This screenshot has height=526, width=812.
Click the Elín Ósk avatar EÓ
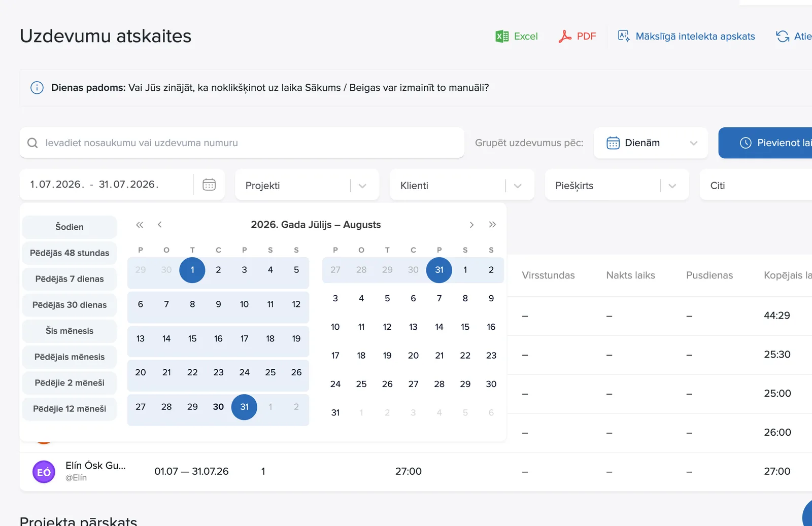pyautogui.click(x=44, y=472)
